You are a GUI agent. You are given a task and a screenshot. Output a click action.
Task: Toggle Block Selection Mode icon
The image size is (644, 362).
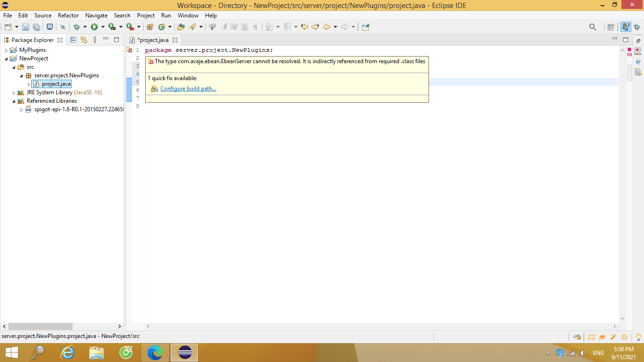(x=244, y=27)
